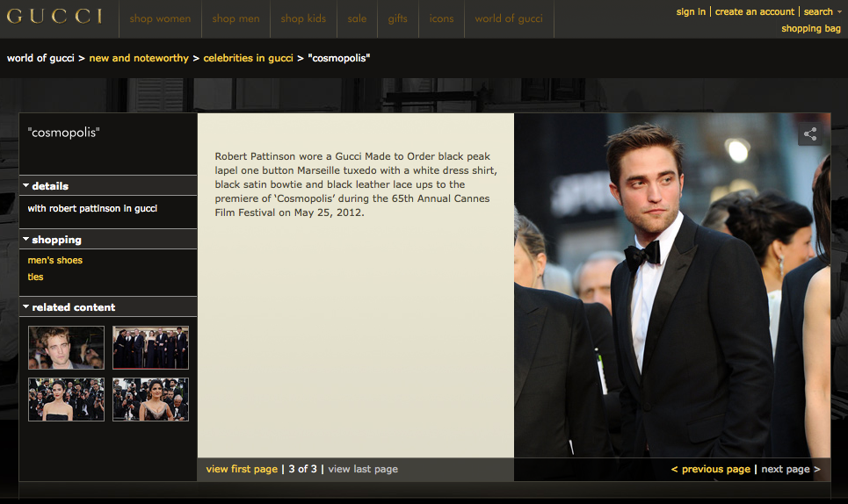Image resolution: width=848 pixels, height=504 pixels.
Task: Go to the Gucci logo home link
Action: click(x=54, y=17)
